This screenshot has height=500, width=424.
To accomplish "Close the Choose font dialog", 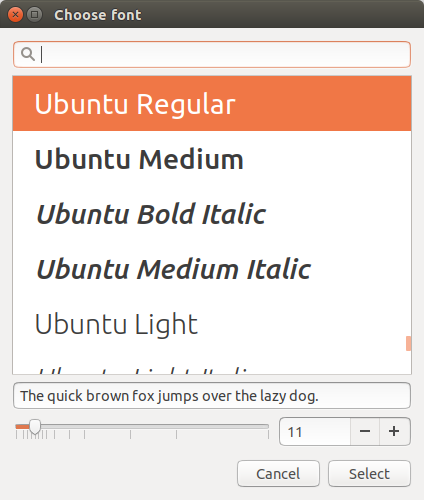I will tap(15, 15).
